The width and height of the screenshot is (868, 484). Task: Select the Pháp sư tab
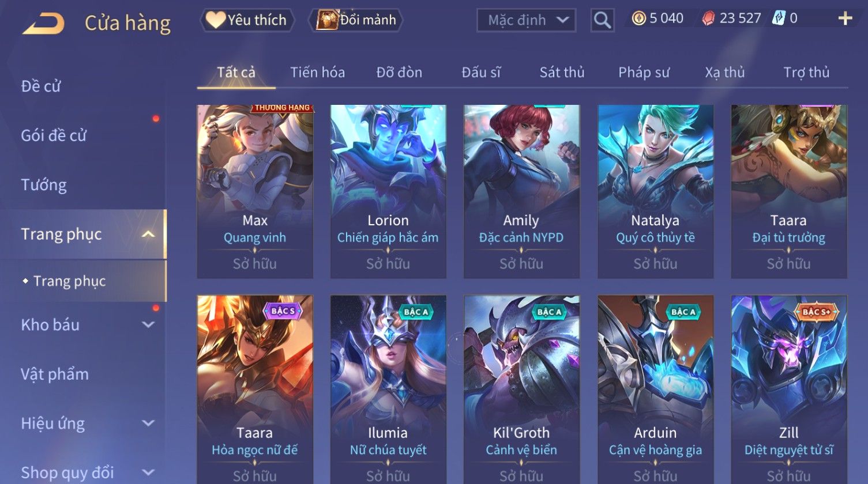(x=644, y=73)
